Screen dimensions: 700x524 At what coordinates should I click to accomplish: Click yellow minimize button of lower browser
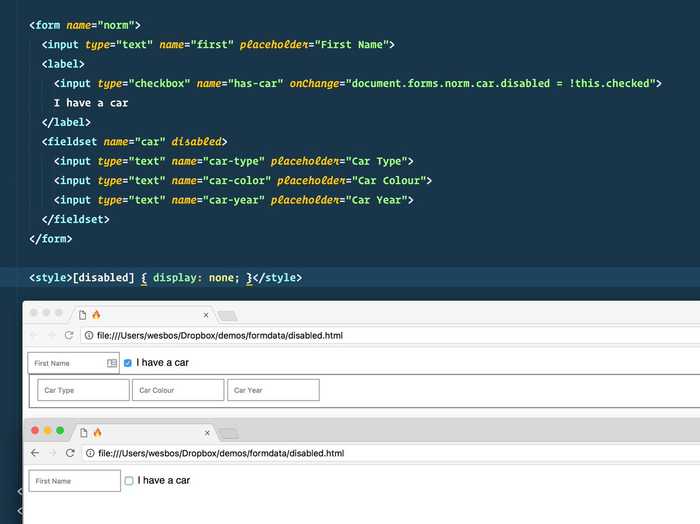[47, 431]
